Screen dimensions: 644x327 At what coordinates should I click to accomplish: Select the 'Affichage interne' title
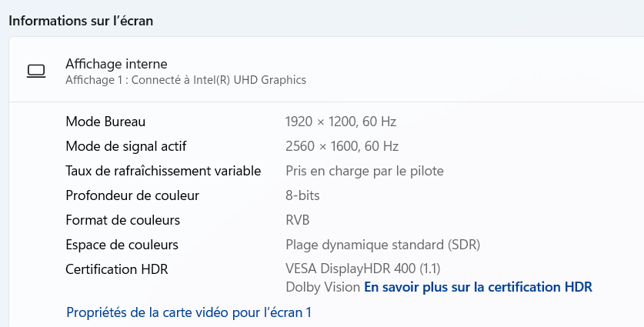[116, 64]
